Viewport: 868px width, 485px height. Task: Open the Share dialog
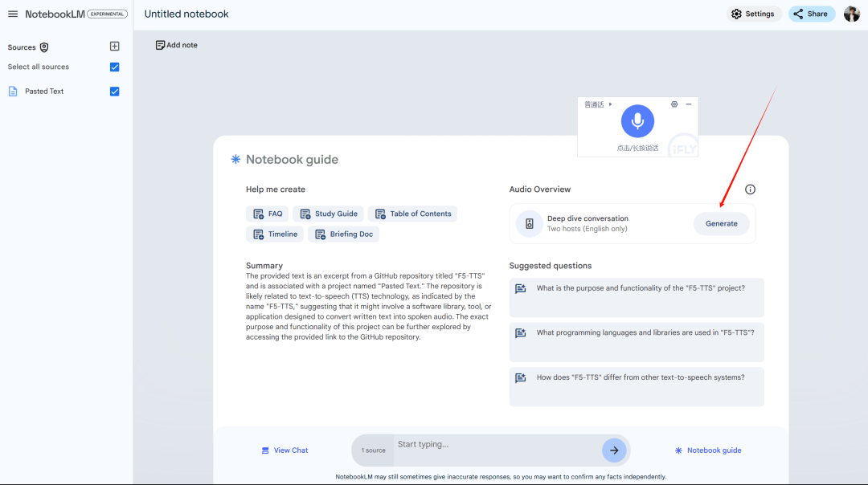tap(811, 14)
